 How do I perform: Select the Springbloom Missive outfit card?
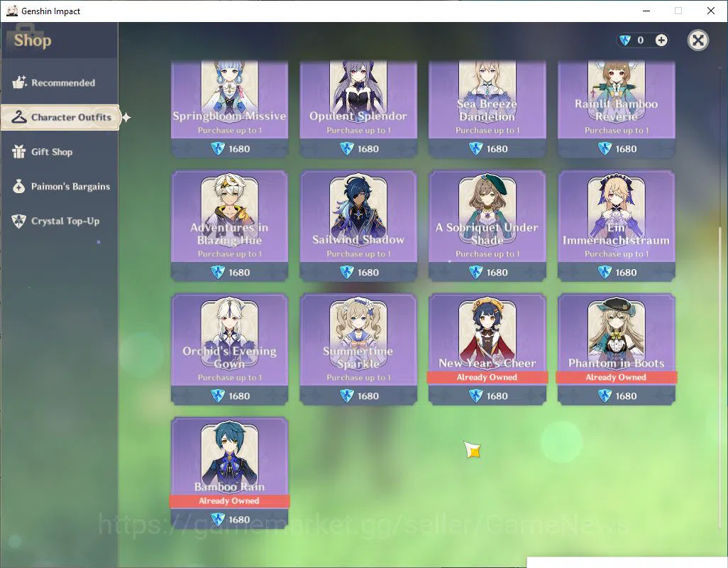(229, 108)
